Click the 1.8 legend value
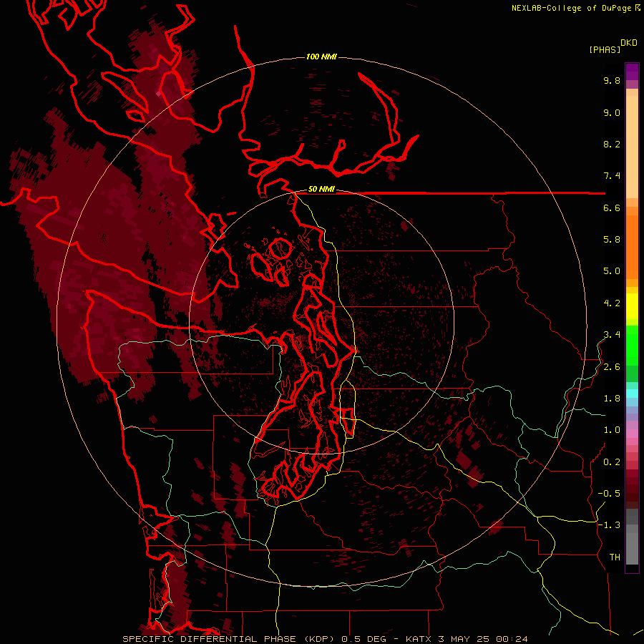Screen dimensions: 644x644 [612, 399]
